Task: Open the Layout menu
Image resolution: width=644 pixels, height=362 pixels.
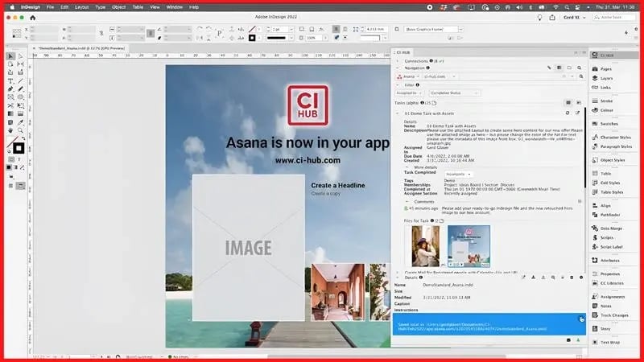Action: pyautogui.click(x=82, y=7)
